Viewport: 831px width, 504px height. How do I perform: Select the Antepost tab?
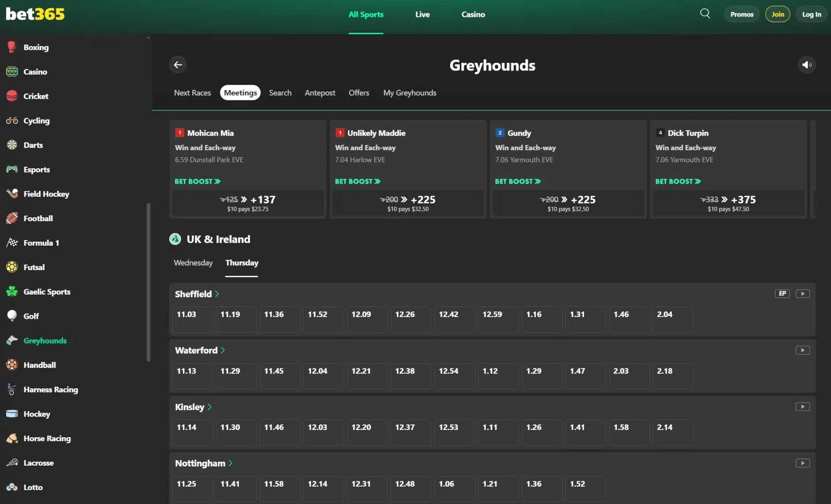pos(320,93)
